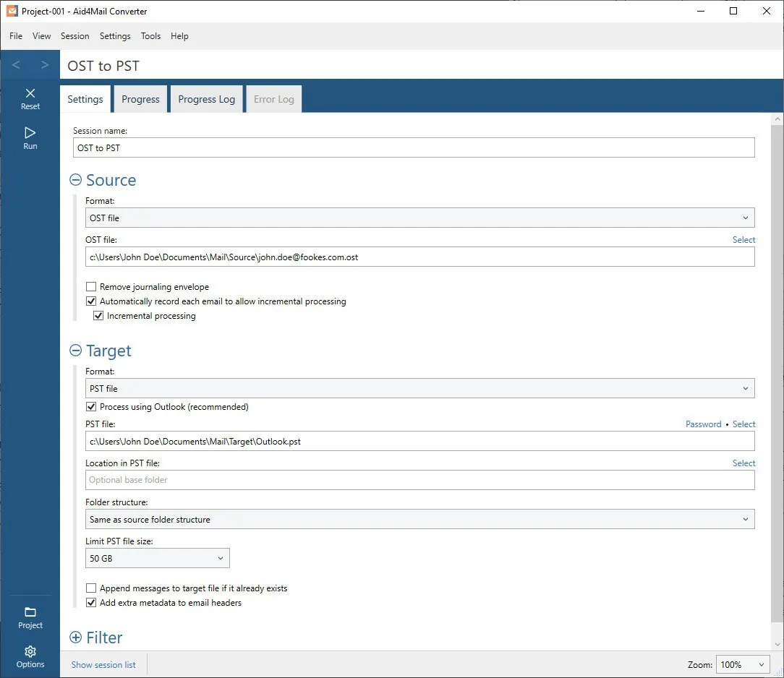Click Select link for OST file

[x=743, y=240]
